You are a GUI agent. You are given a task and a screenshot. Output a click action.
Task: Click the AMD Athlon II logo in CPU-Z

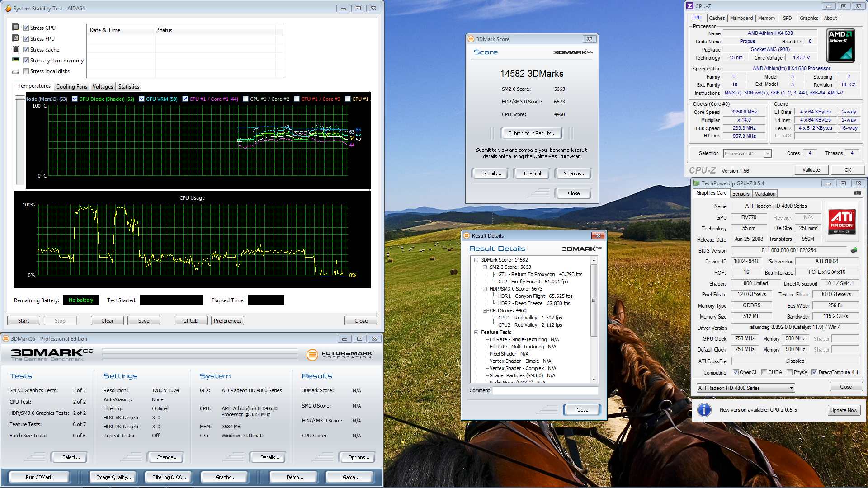coord(840,45)
